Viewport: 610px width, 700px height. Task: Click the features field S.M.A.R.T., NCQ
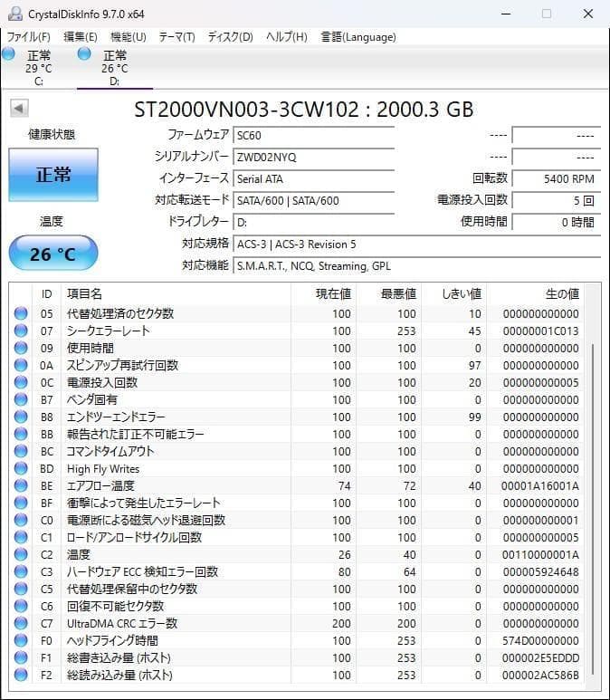pos(417,265)
